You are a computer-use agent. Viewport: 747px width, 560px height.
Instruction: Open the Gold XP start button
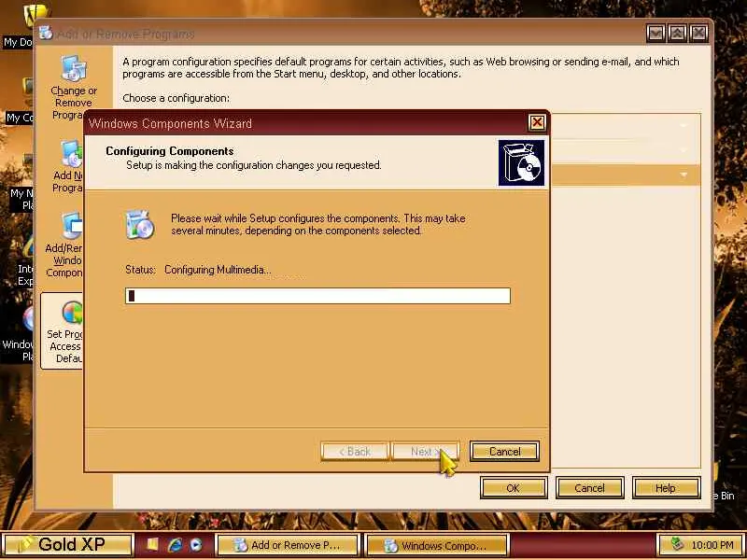click(67, 545)
